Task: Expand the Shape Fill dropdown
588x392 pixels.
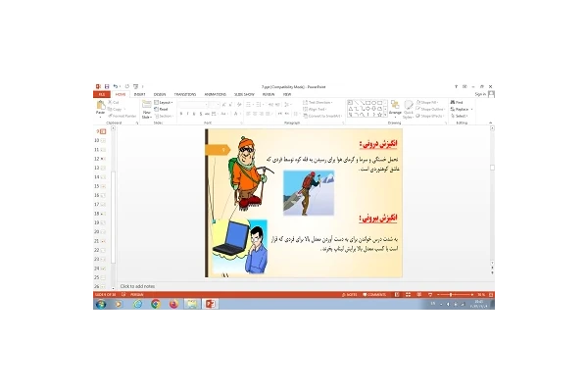Action: (428, 102)
